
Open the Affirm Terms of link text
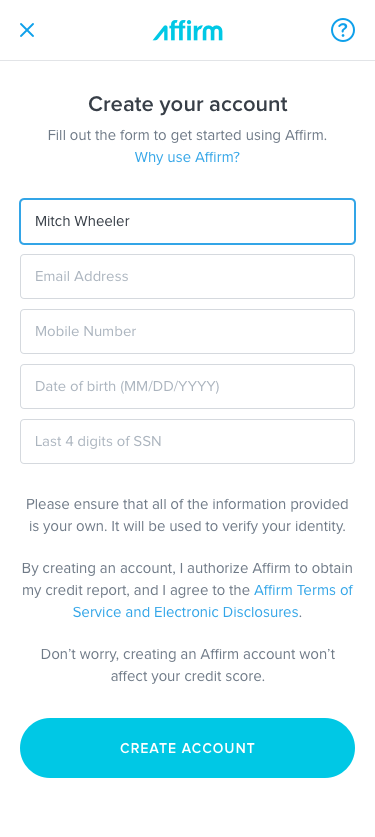click(303, 590)
